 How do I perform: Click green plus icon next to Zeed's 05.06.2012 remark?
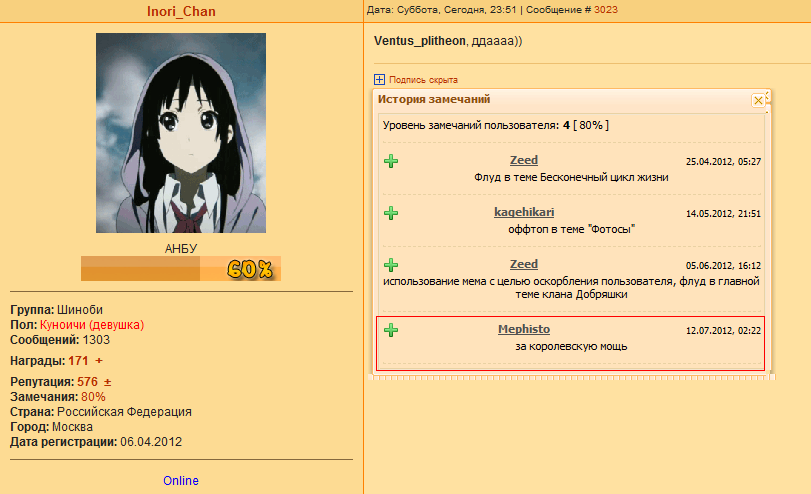click(x=391, y=265)
